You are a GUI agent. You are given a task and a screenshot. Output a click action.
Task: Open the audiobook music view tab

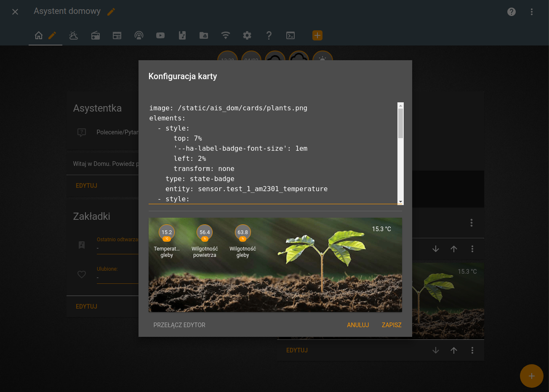[182, 35]
